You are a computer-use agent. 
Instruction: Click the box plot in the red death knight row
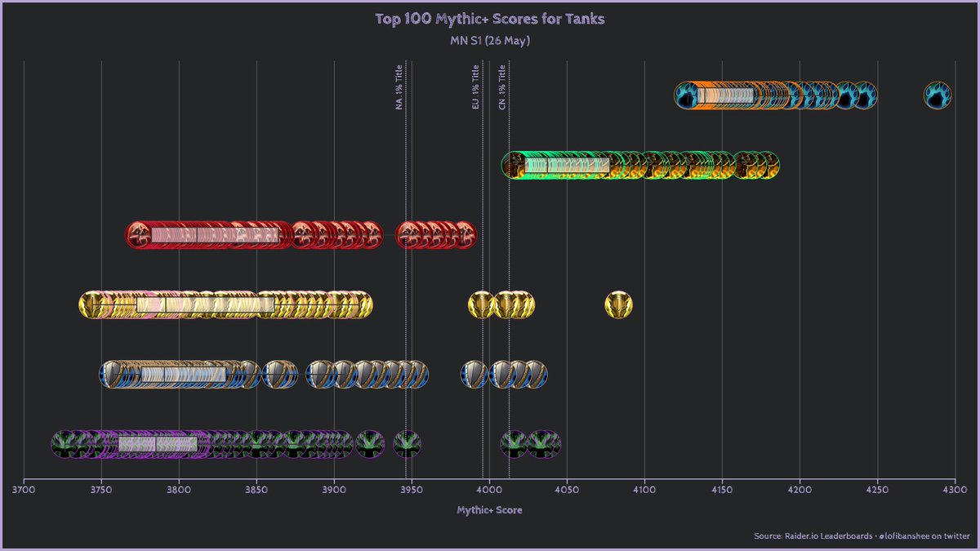click(x=214, y=235)
